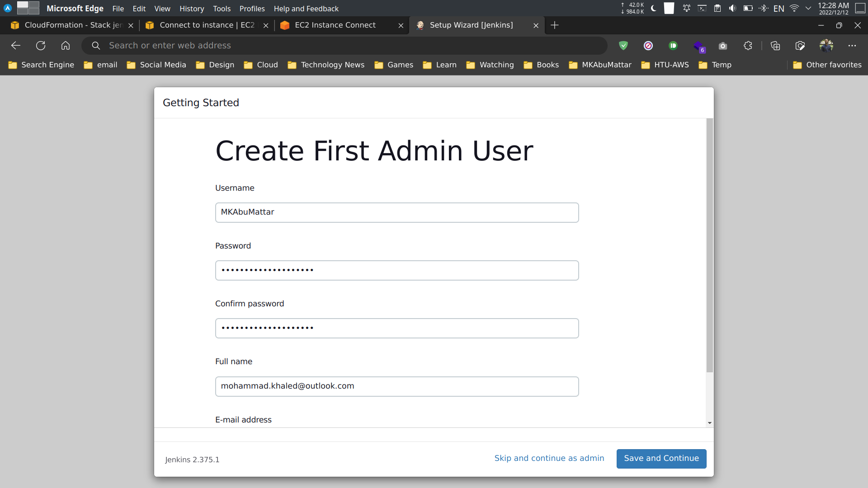Viewport: 868px width, 488px height.
Task: Click inside the Username field
Action: (396, 212)
